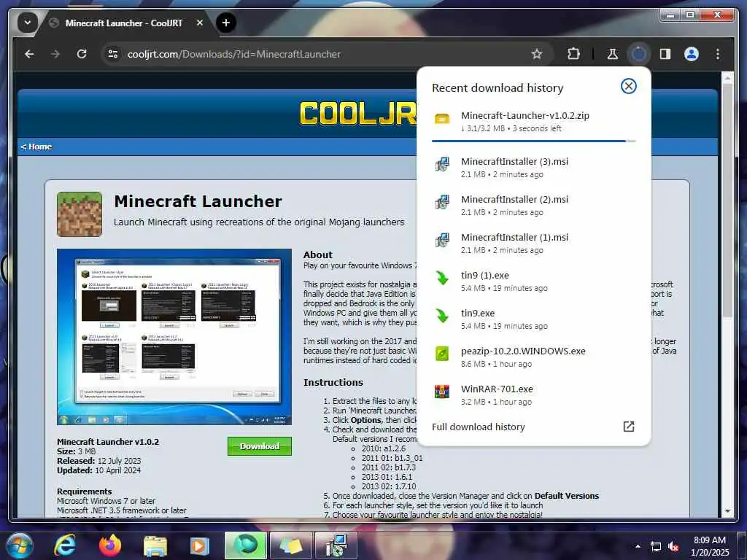The width and height of the screenshot is (747, 560).
Task: Click the Minecraft grass block icon
Action: (x=80, y=214)
